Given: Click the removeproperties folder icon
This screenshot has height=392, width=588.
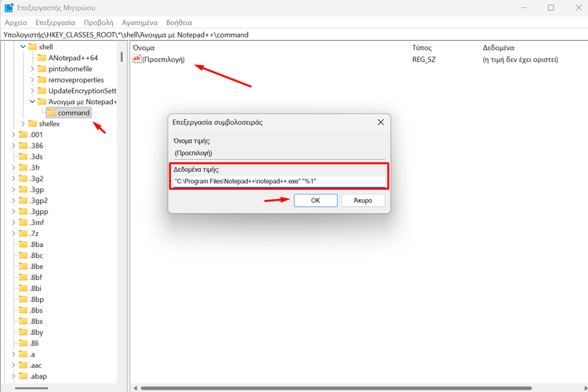Looking at the screenshot, I should (42, 80).
